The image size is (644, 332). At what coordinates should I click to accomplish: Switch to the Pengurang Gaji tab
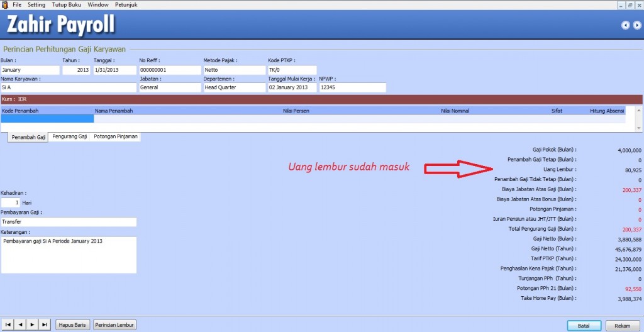click(x=69, y=136)
